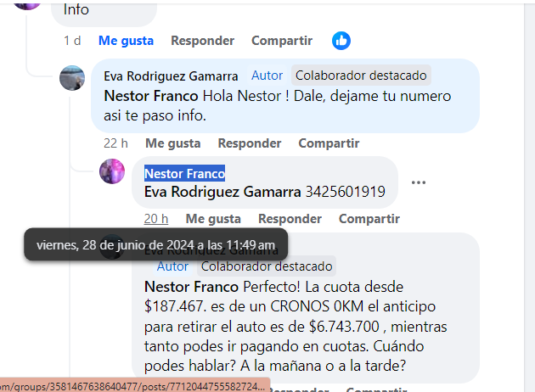Toggle the blue Me gusta on the Info comment
This screenshot has width=535, height=392.
point(126,41)
